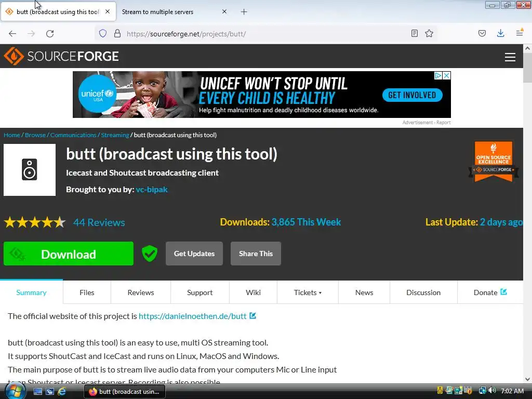The height and width of the screenshot is (399, 532).
Task: Open the Discussion tab
Action: click(x=423, y=292)
